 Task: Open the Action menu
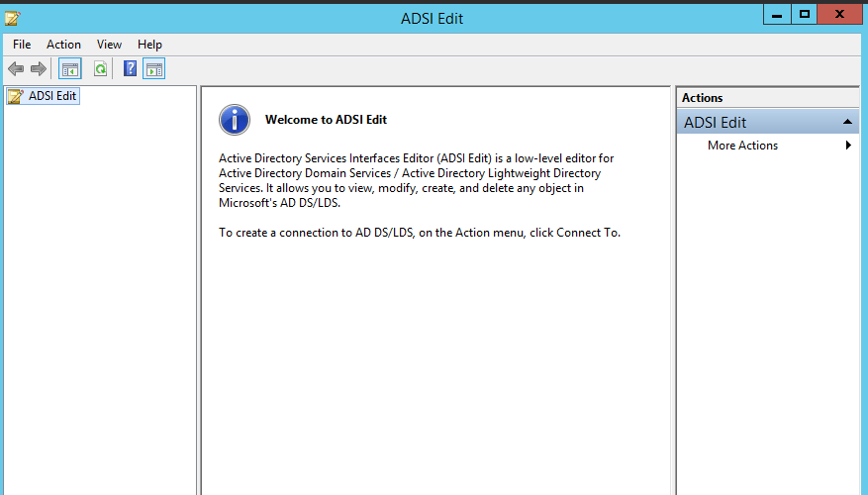click(63, 45)
